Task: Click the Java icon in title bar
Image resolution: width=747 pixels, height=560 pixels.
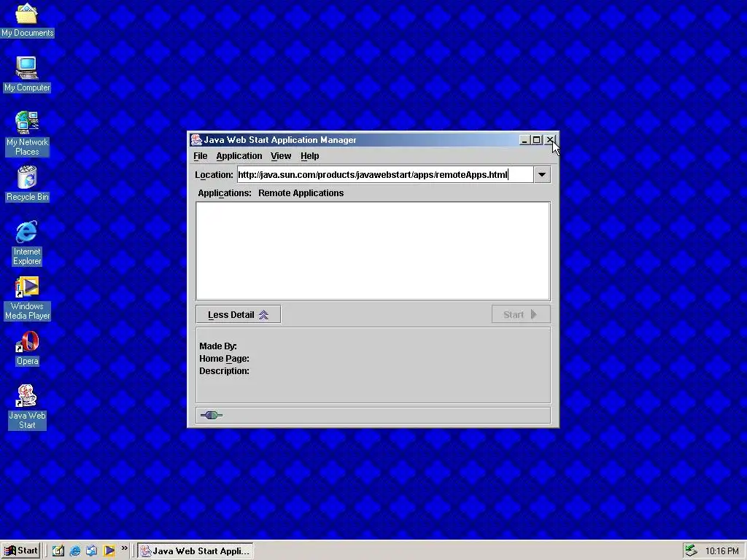Action: click(x=196, y=140)
